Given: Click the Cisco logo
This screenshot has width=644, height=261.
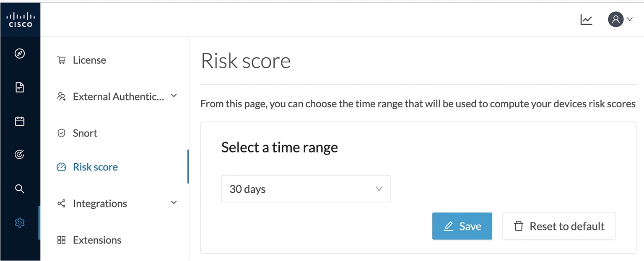Looking at the screenshot, I should (20, 19).
